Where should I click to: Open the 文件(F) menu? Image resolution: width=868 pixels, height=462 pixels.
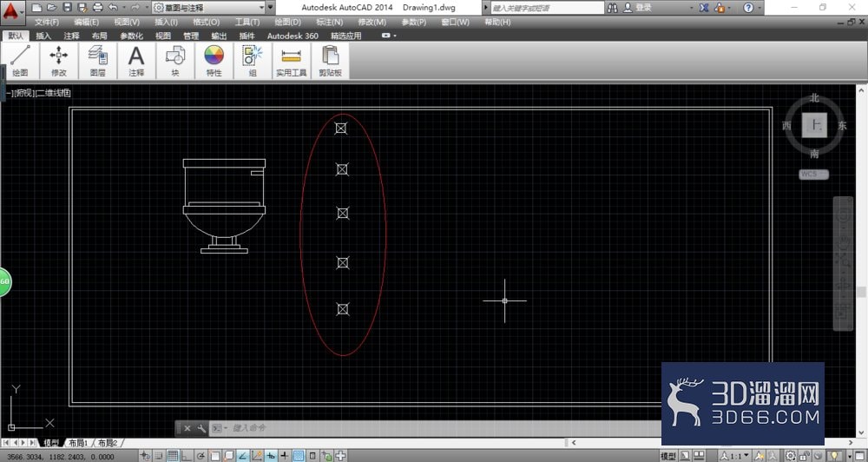pyautogui.click(x=47, y=23)
